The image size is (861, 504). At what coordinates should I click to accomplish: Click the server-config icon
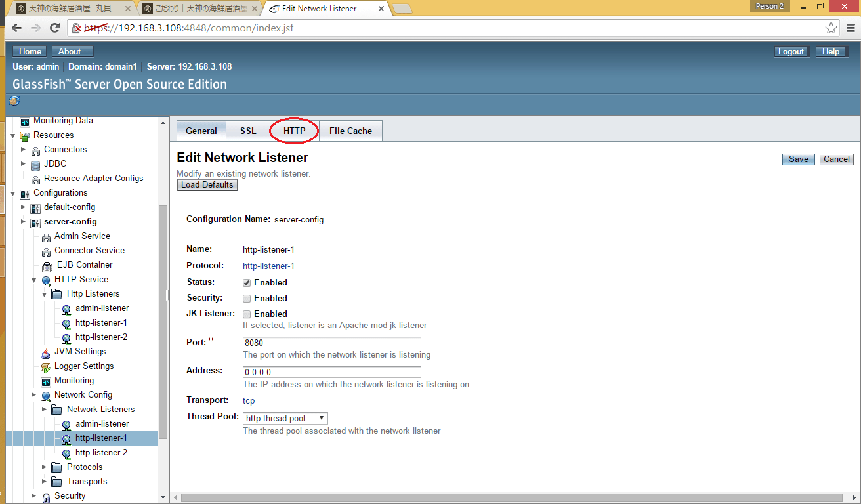tap(35, 222)
